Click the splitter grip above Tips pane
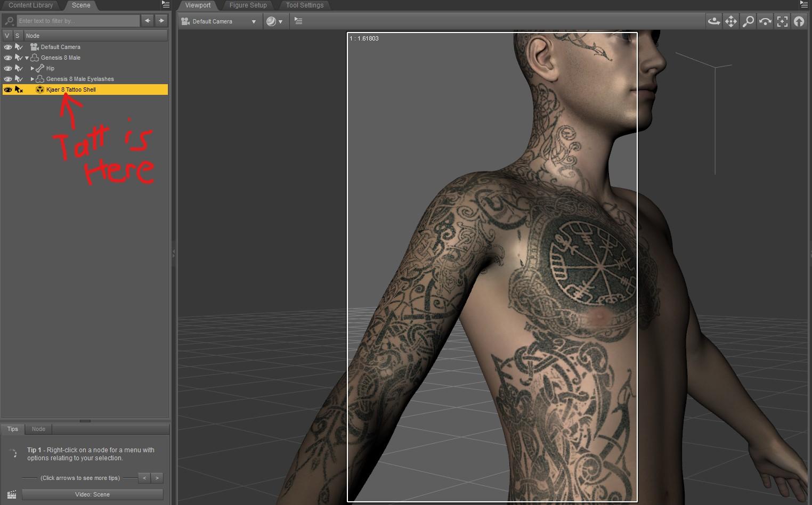Screen dimensions: 812x505 pos(85,421)
